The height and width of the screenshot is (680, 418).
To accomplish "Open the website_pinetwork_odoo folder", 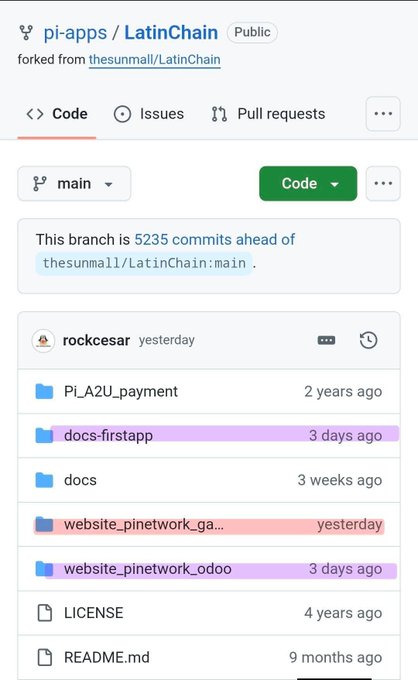I will click(x=148, y=569).
